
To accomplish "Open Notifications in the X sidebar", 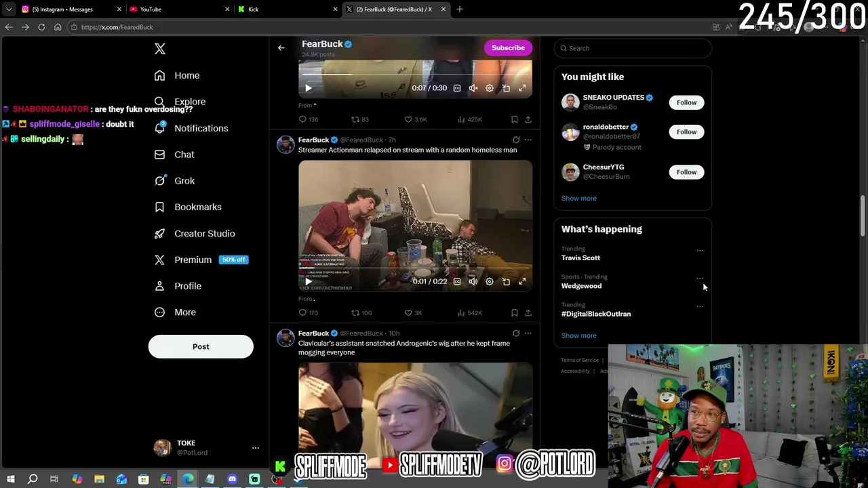I will [191, 128].
